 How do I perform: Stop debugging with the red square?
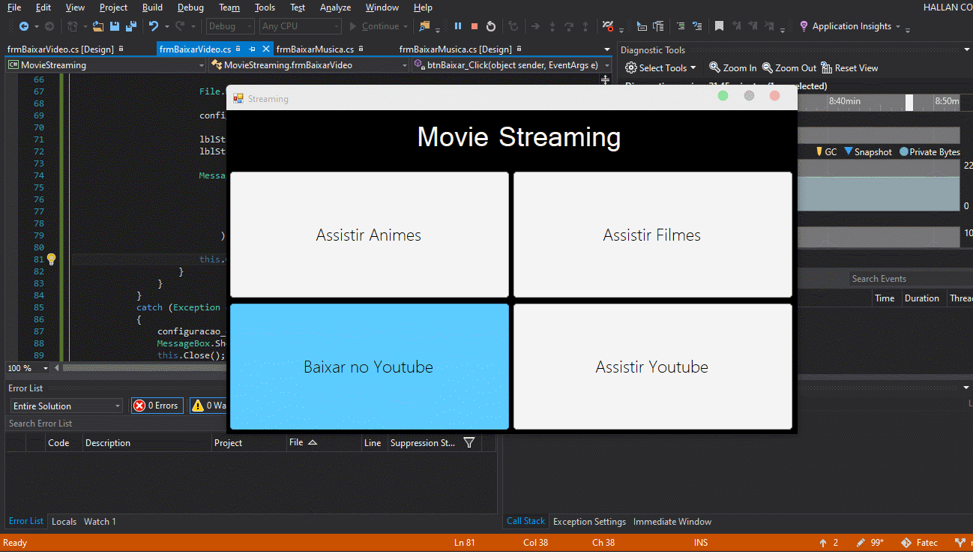(x=474, y=26)
